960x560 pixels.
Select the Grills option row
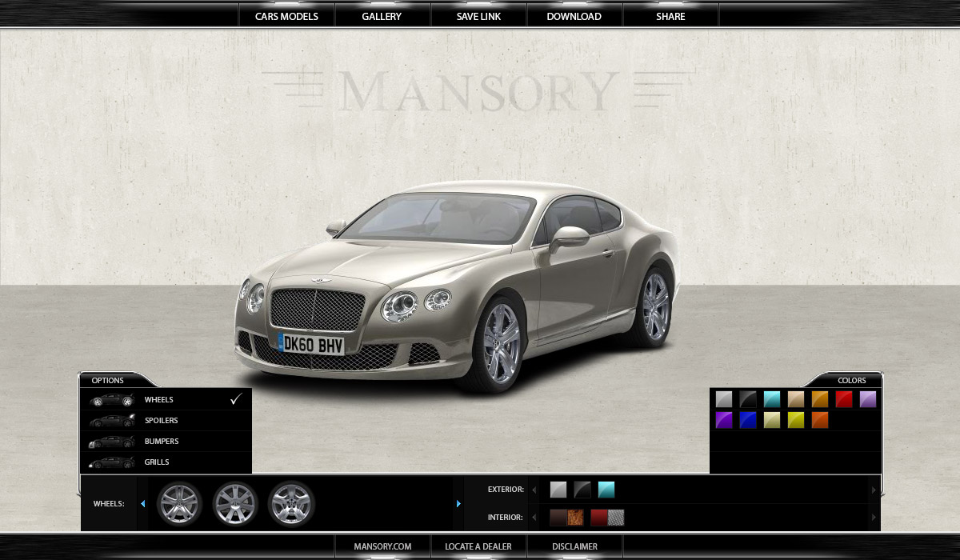pos(166,462)
